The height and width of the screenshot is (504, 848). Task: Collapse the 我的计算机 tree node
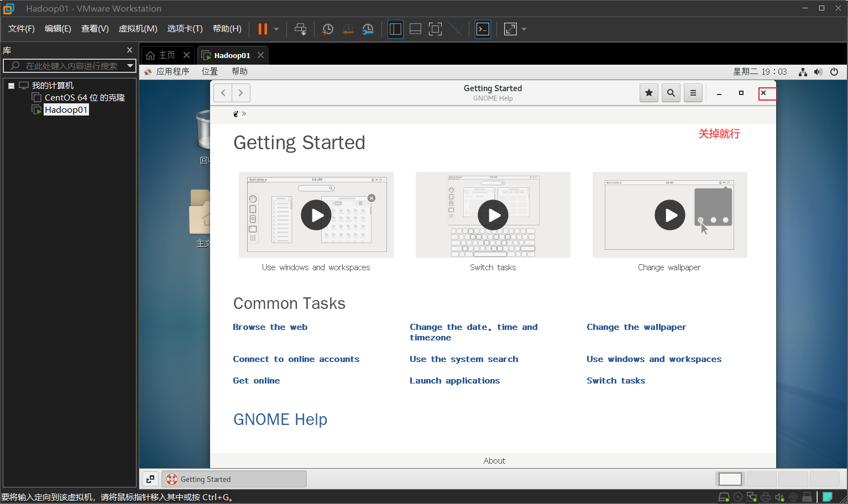click(x=11, y=86)
